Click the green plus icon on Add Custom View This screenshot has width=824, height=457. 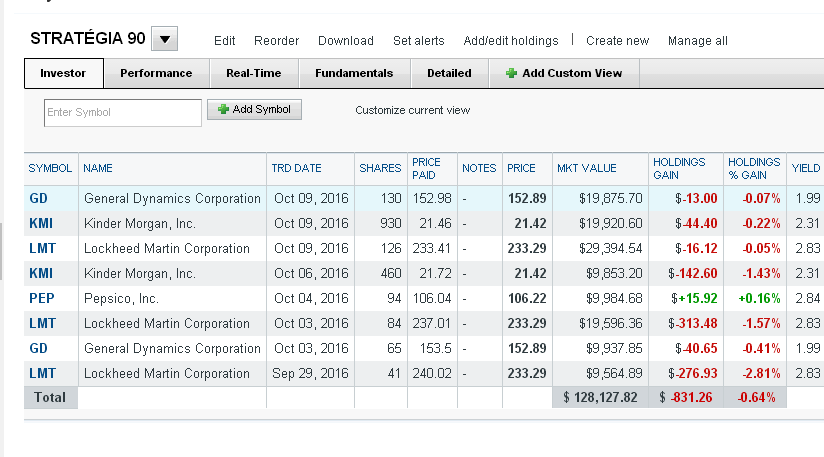tap(511, 73)
